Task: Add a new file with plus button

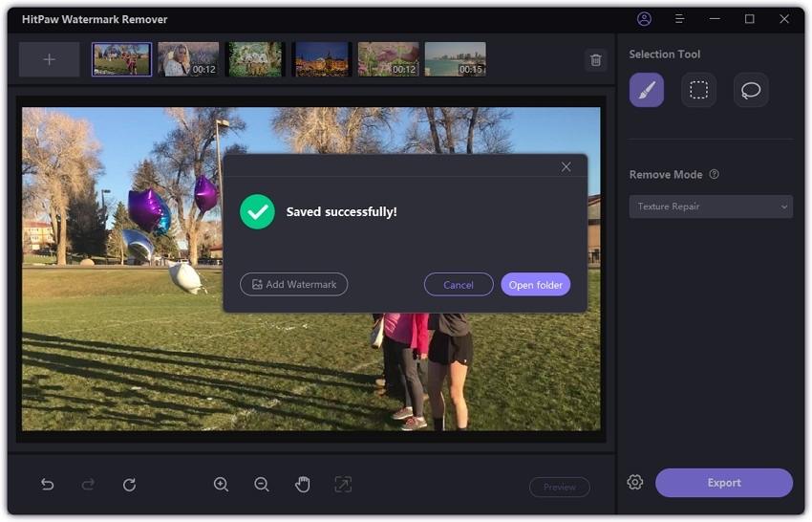Action: pyautogui.click(x=49, y=59)
